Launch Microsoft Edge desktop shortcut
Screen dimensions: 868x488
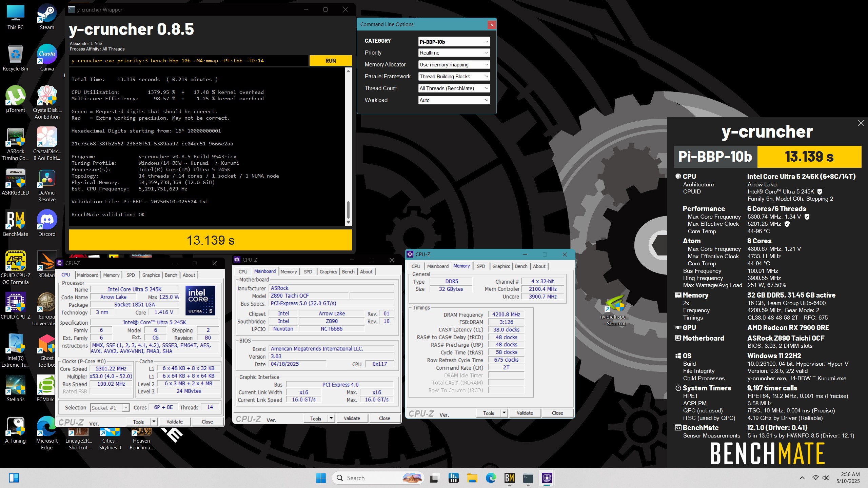tap(47, 434)
